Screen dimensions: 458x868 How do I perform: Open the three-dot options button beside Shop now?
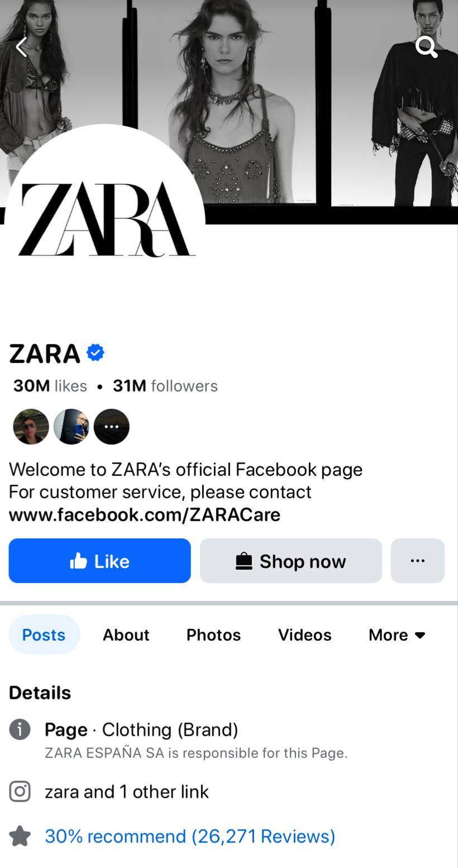(x=418, y=561)
